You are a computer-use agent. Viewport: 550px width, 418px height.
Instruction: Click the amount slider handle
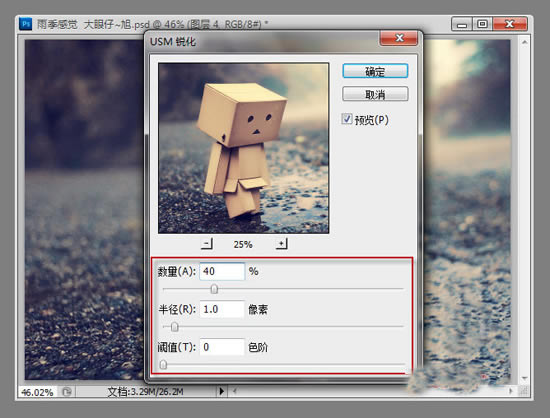point(214,289)
